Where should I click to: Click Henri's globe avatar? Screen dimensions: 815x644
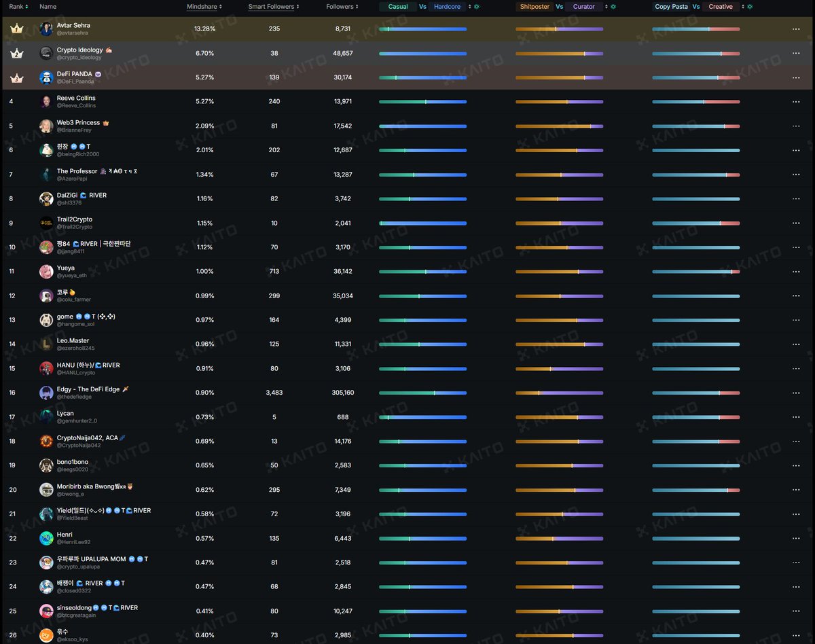pyautogui.click(x=46, y=538)
